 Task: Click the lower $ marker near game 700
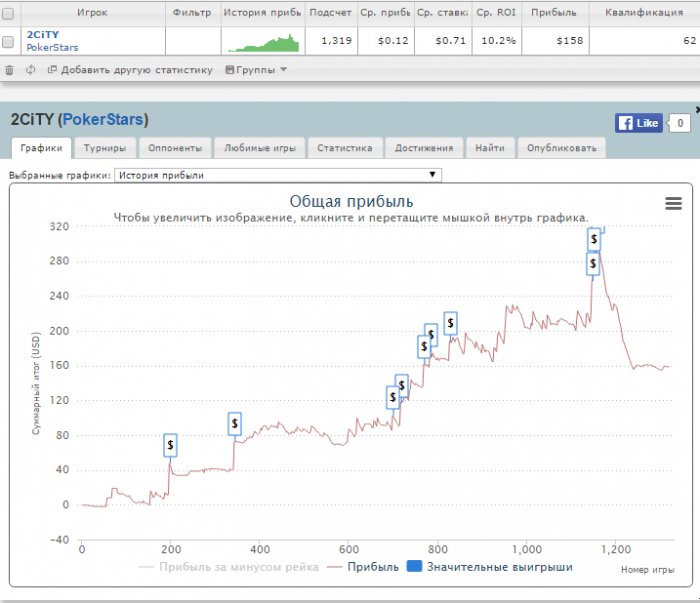click(392, 397)
